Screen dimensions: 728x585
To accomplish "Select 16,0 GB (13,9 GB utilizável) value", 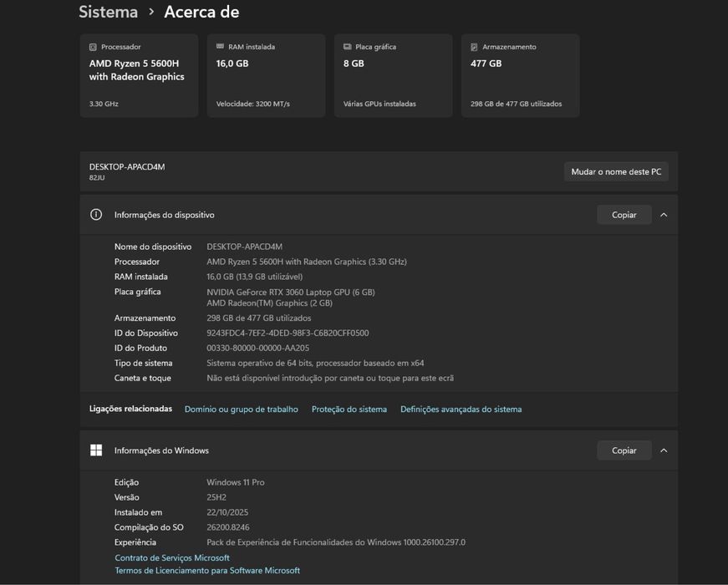I will [x=254, y=277].
